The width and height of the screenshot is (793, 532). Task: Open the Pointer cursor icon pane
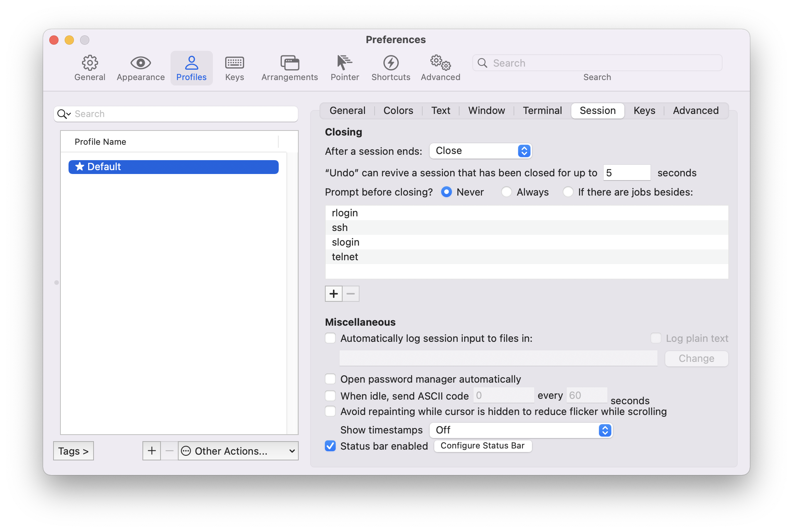(345, 68)
